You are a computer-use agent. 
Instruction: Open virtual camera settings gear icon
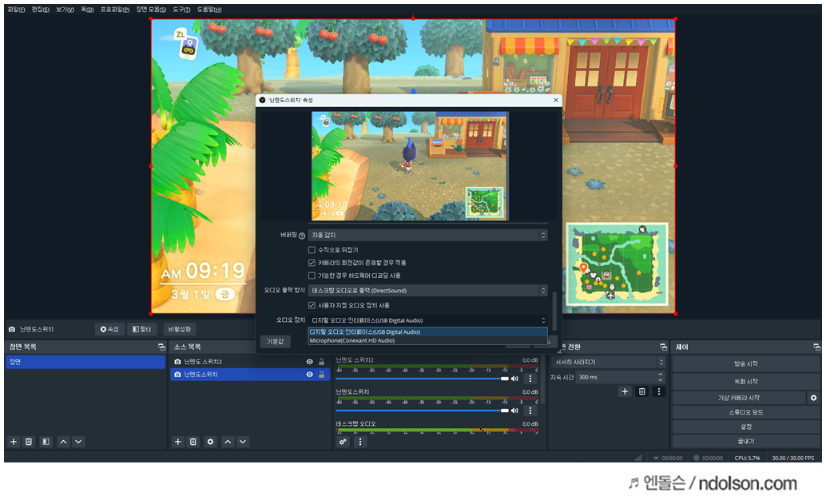pos(814,398)
